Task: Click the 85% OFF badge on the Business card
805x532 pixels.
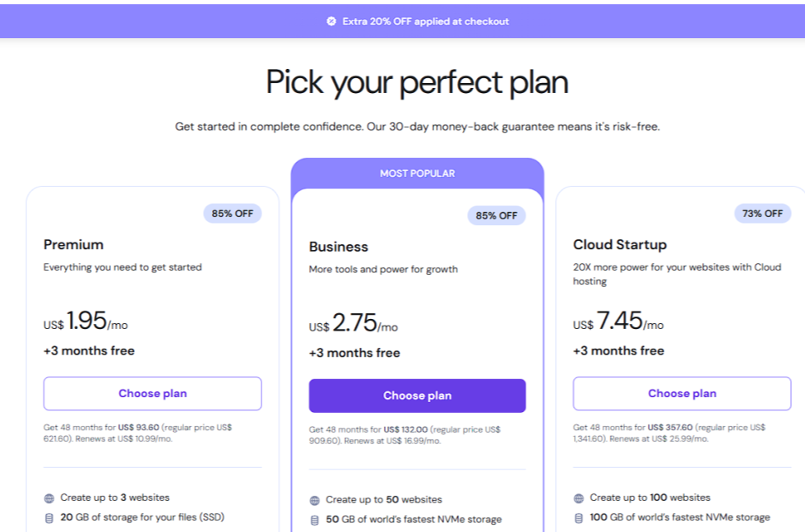Action: tap(497, 216)
